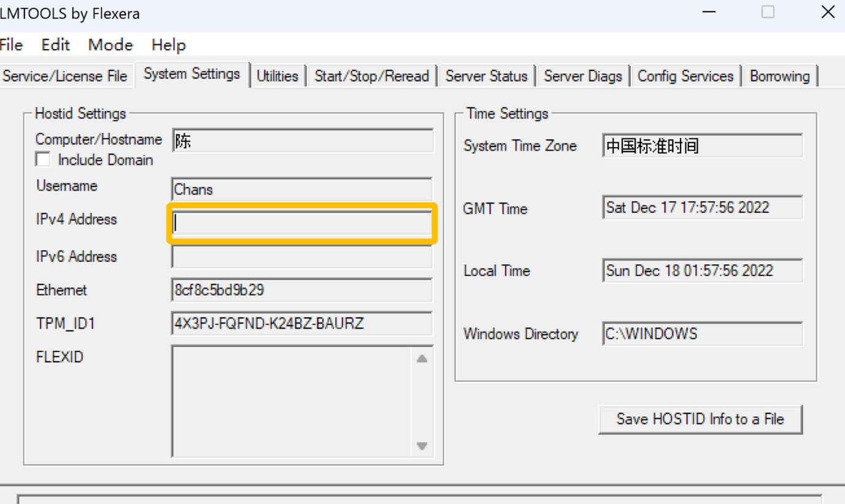The image size is (845, 504).
Task: Switch to the Utilities tab
Action: (277, 76)
